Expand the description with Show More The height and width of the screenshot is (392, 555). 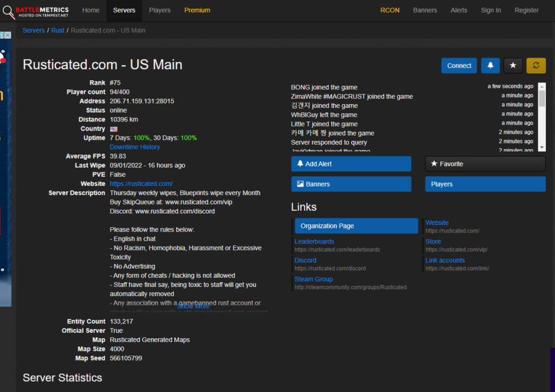[193, 306]
